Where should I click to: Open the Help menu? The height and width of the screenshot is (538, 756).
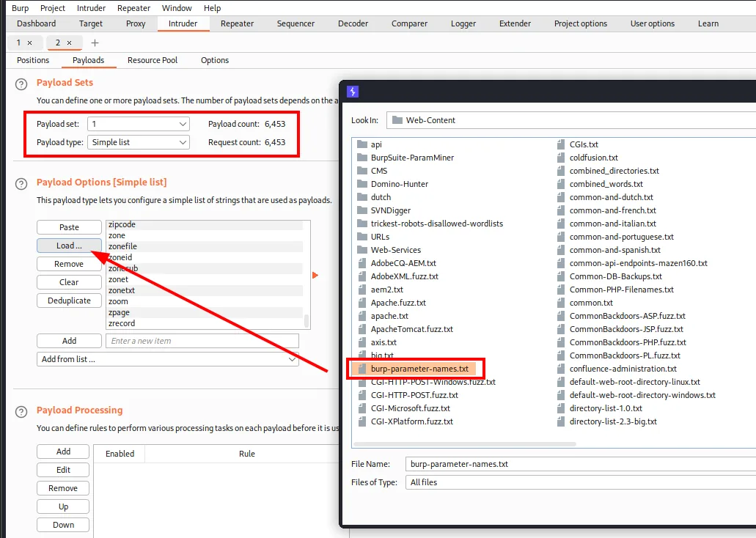tap(212, 8)
